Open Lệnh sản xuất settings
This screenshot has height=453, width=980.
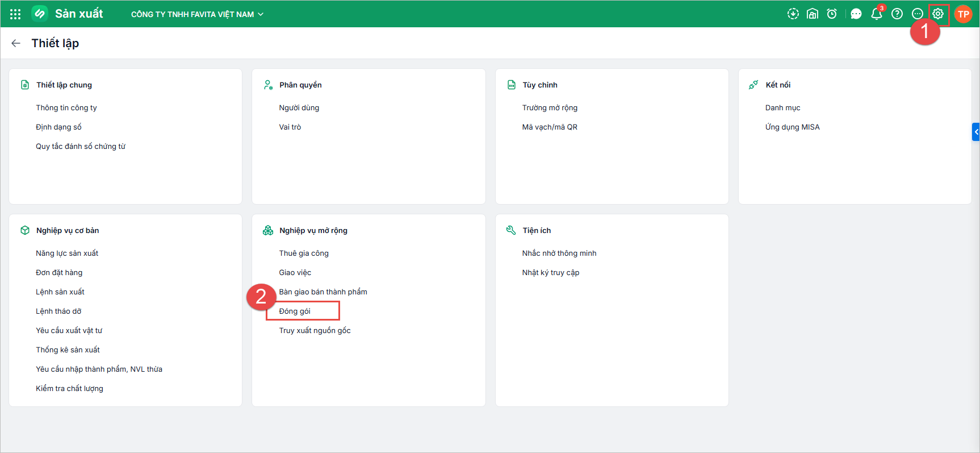tap(60, 292)
